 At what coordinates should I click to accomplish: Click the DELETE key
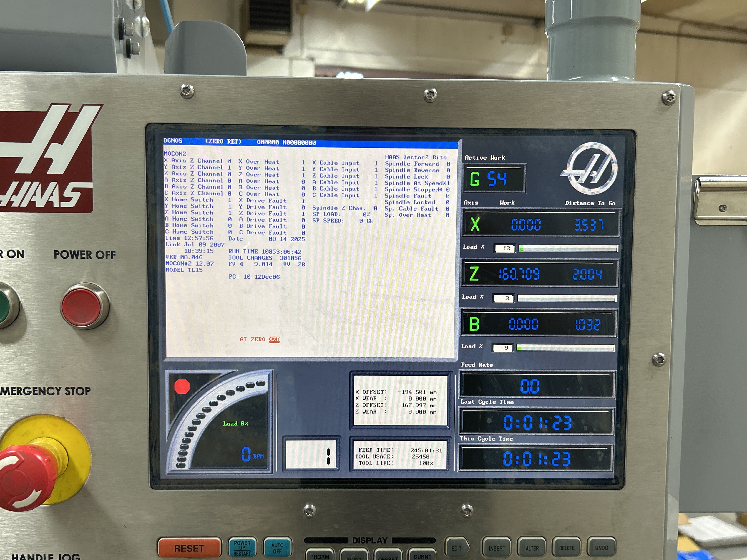[x=567, y=548]
